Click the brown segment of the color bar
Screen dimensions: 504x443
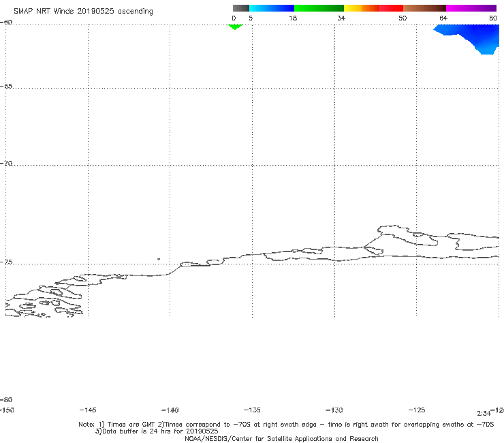[424, 8]
